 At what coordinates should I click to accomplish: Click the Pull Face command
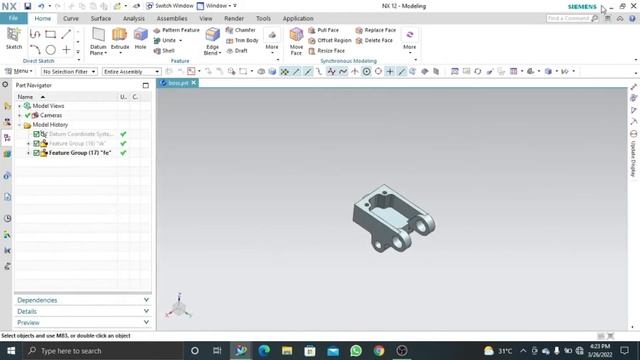click(x=323, y=30)
